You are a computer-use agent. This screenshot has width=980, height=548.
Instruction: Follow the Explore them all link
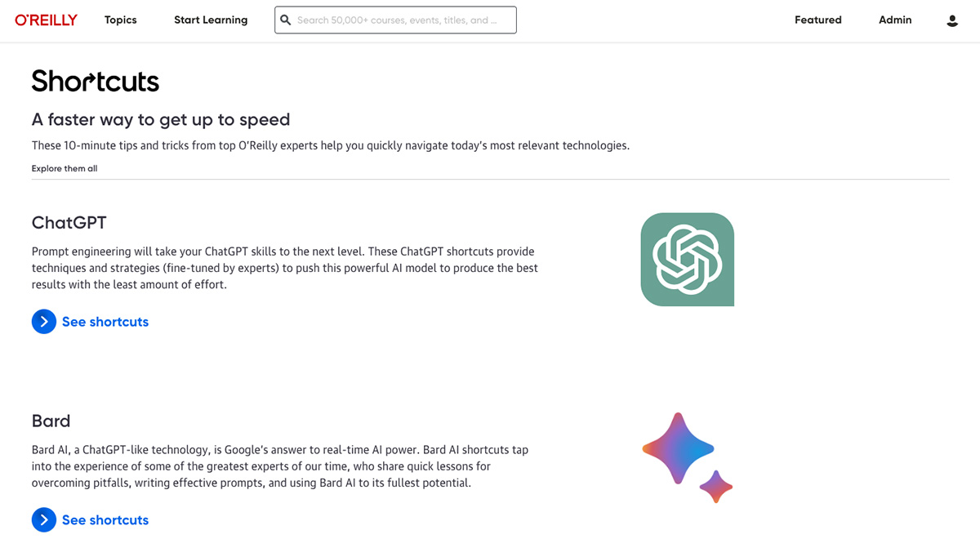point(65,168)
